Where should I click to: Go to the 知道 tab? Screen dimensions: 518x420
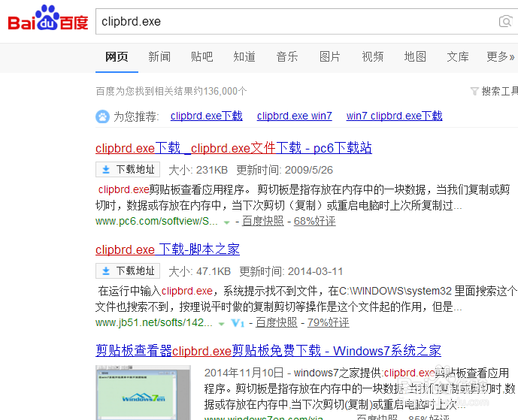pyautogui.click(x=244, y=57)
